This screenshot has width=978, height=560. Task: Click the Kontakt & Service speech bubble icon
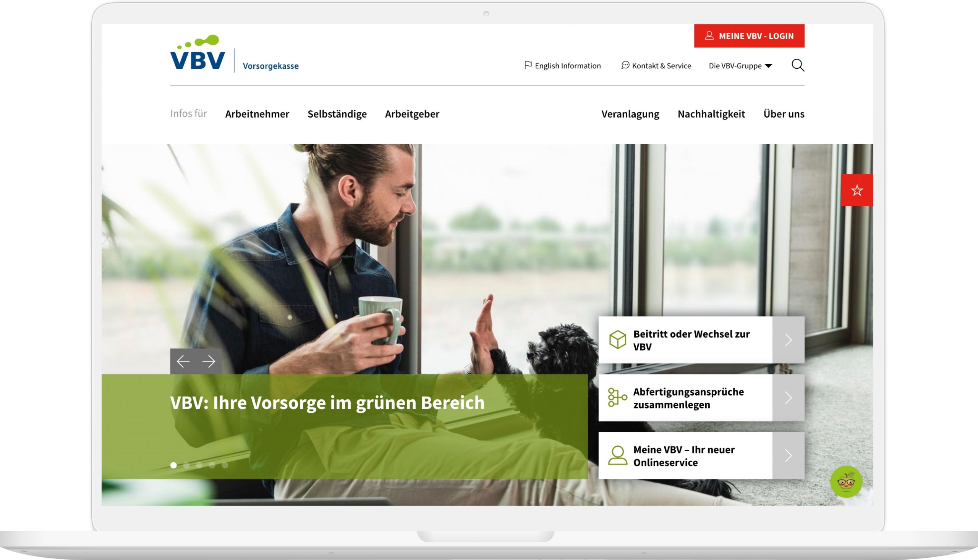click(x=624, y=65)
